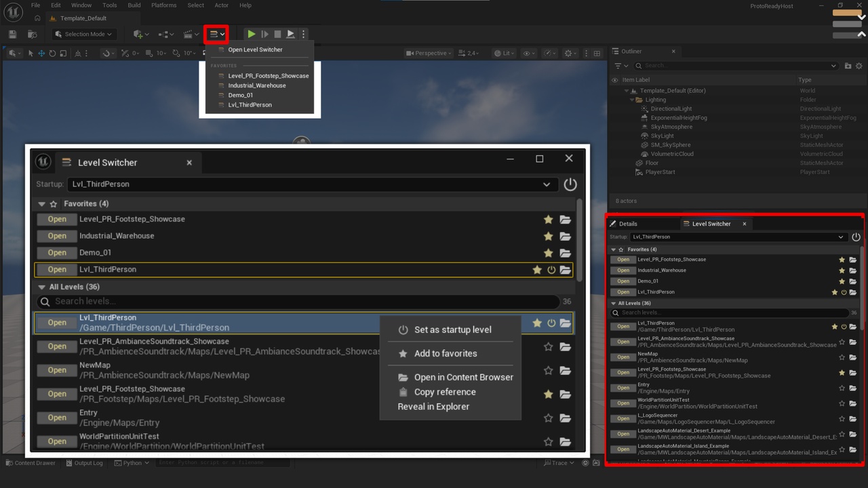The width and height of the screenshot is (868, 488).
Task: Select Set as startup level in the context menu
Action: point(453,330)
